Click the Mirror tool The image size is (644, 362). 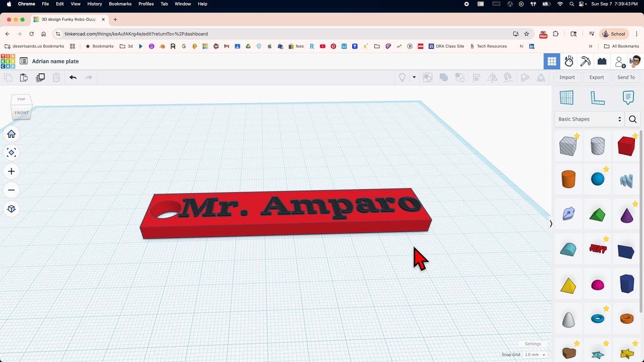[x=493, y=77]
